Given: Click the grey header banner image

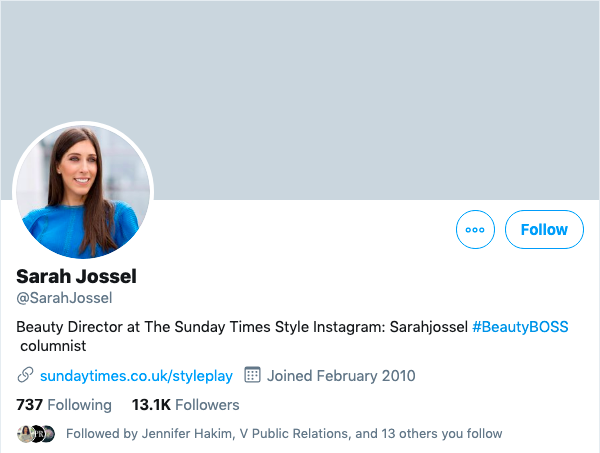Looking at the screenshot, I should coord(350,90).
